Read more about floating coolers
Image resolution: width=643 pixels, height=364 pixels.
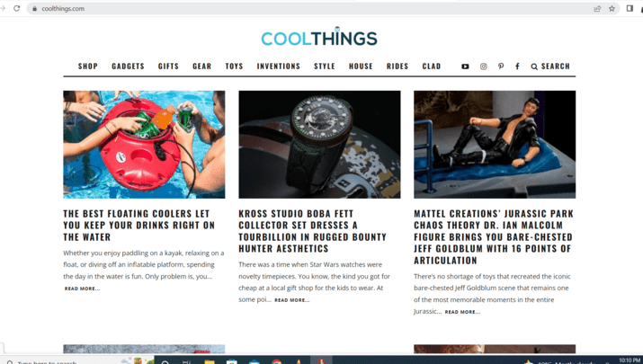[82, 289]
